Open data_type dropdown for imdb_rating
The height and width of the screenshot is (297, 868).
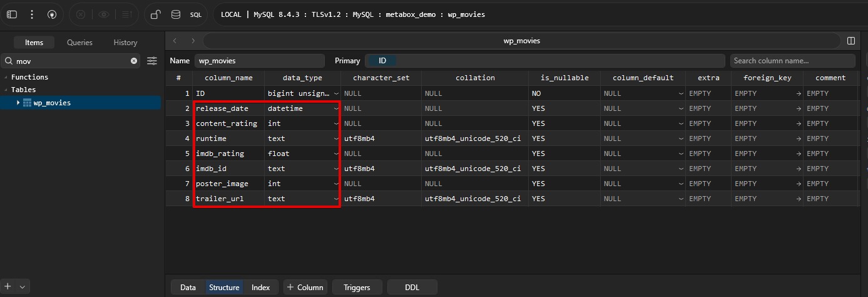(336, 154)
